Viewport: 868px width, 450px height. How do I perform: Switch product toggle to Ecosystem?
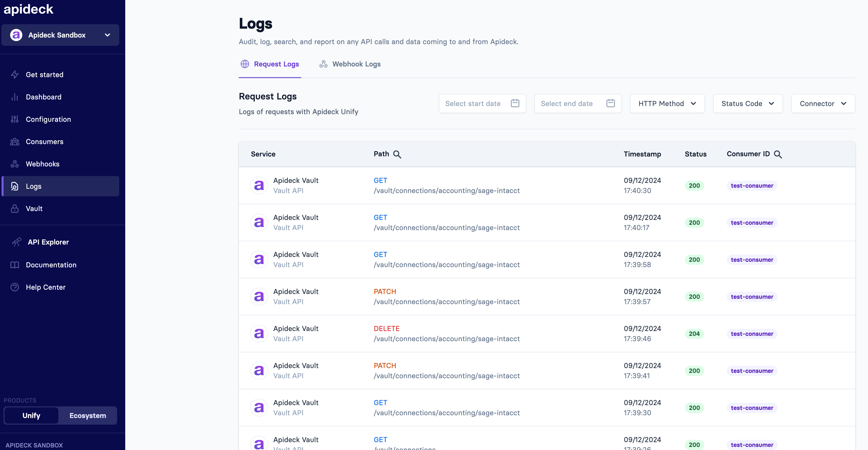(88, 416)
